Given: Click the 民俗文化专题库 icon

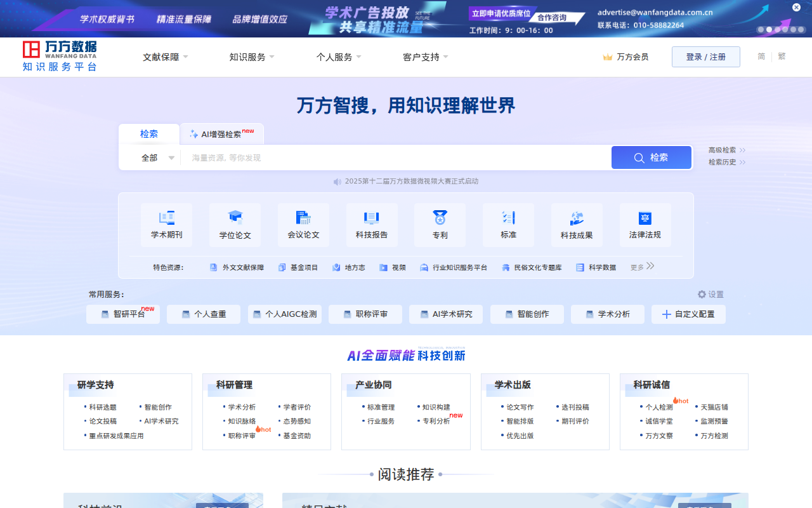Looking at the screenshot, I should pyautogui.click(x=506, y=267).
